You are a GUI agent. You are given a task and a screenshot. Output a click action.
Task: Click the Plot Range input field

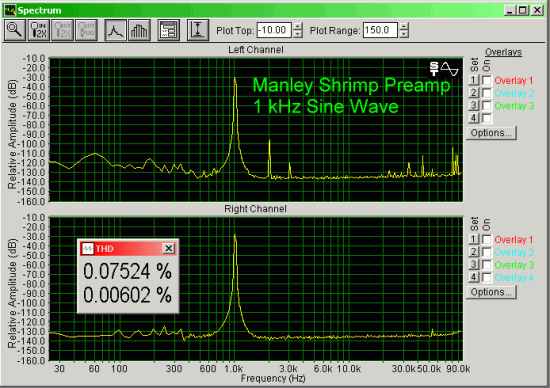pos(380,30)
